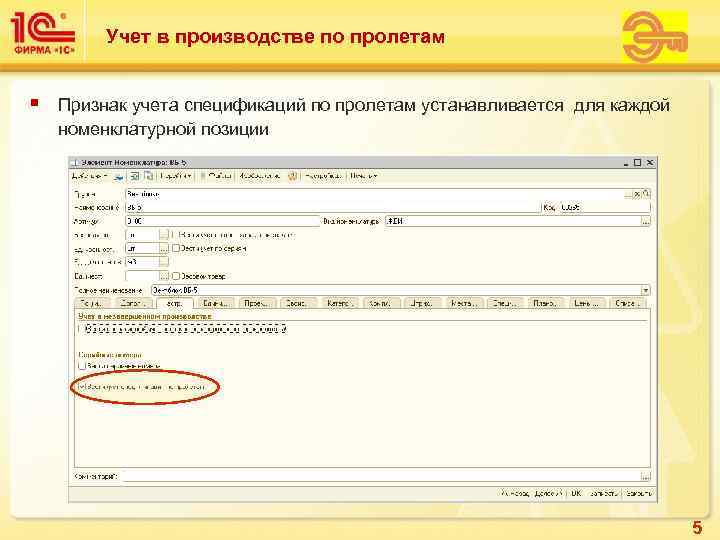Switch to the 'Проек...' tab

click(257, 304)
